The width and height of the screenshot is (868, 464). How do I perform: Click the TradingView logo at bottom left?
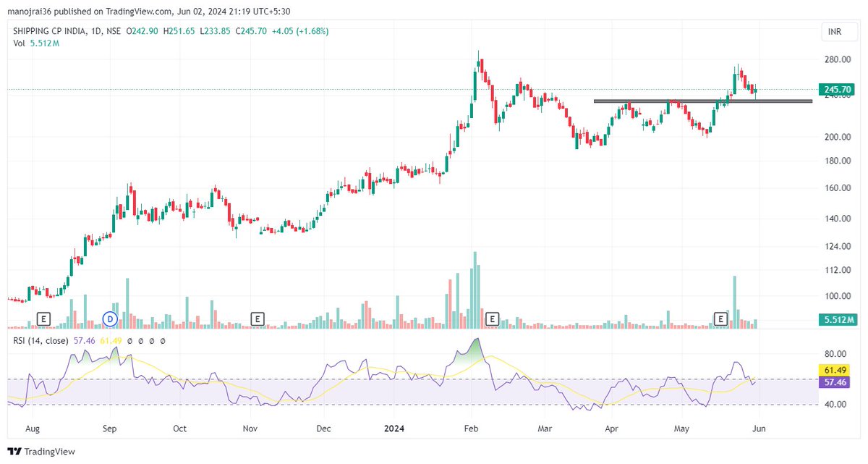pyautogui.click(x=41, y=451)
